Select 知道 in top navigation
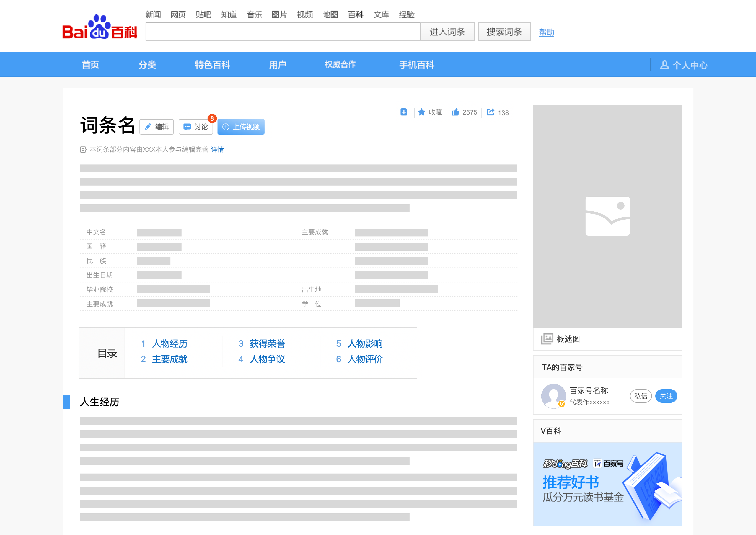This screenshot has width=756, height=535. pos(229,15)
